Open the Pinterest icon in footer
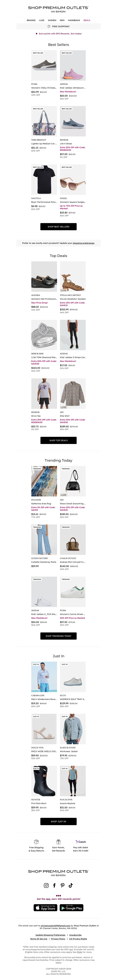Image resolution: width=117 pixels, height=980 pixels. tap(62, 885)
